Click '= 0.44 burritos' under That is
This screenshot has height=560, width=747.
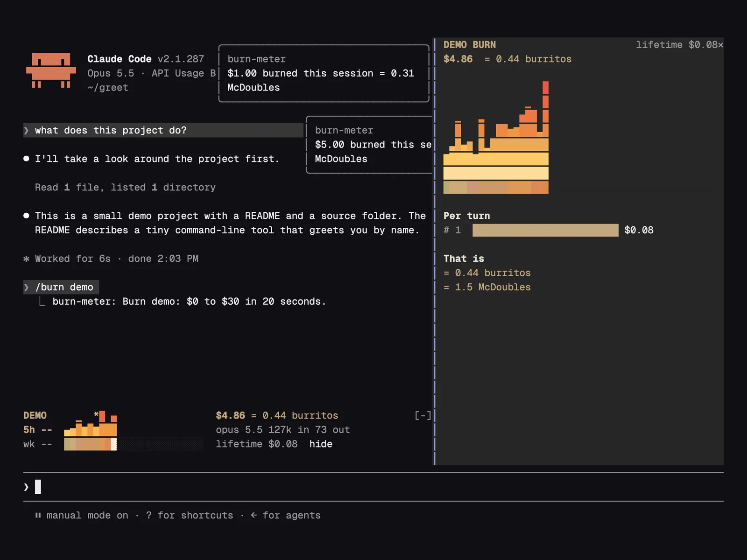point(487,273)
